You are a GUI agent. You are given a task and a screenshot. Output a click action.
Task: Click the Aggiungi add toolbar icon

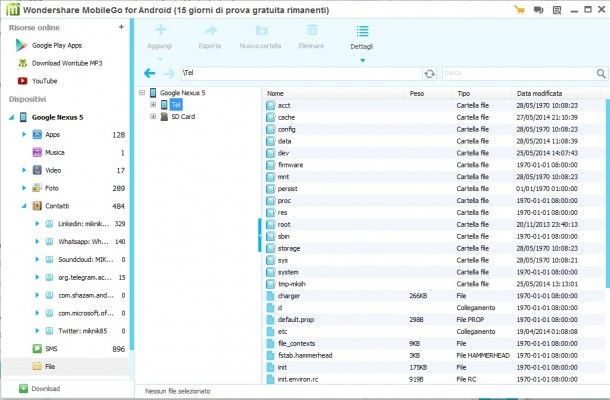[x=160, y=30]
